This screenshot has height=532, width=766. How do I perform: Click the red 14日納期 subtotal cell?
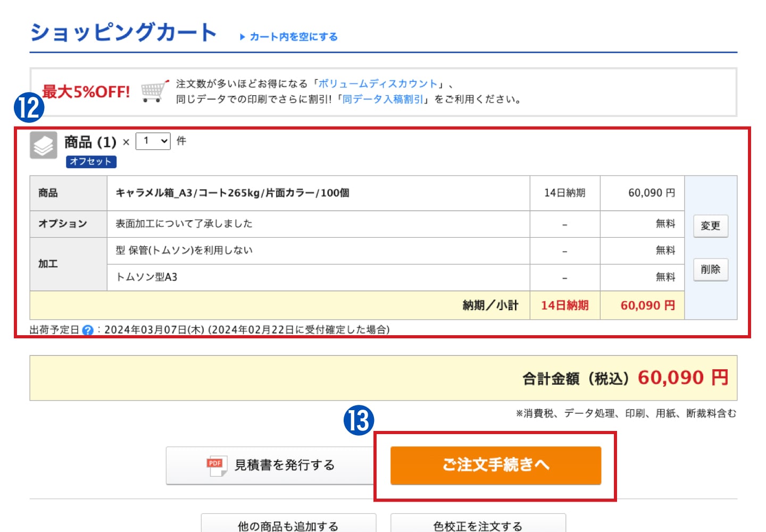coord(564,305)
